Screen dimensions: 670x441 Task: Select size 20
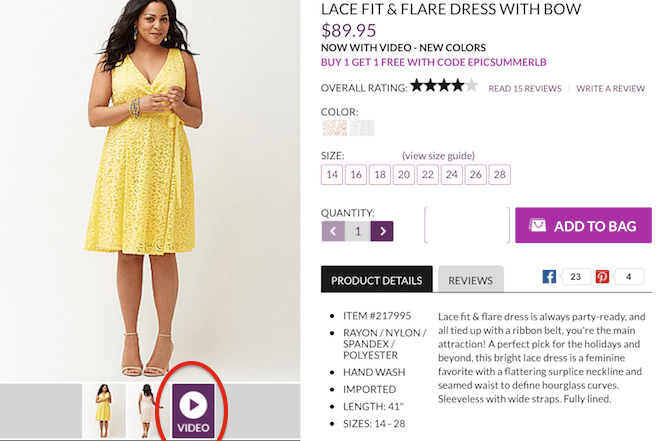[404, 175]
